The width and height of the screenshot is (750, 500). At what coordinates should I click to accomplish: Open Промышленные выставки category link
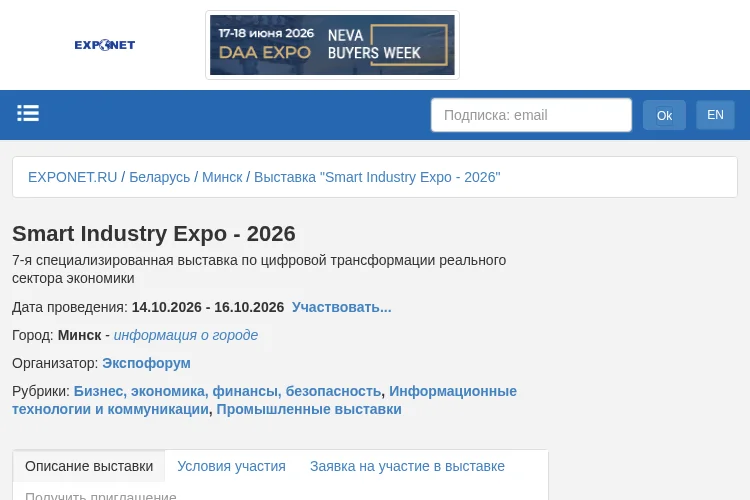click(x=309, y=410)
